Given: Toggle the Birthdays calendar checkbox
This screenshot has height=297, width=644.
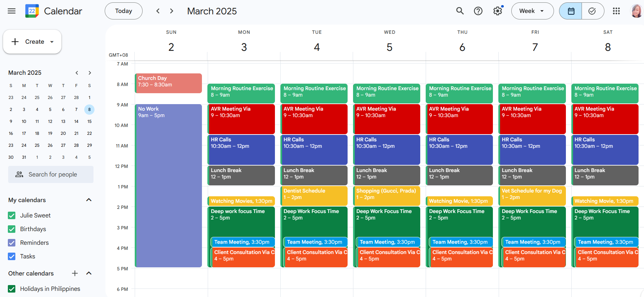Looking at the screenshot, I should 12,229.
